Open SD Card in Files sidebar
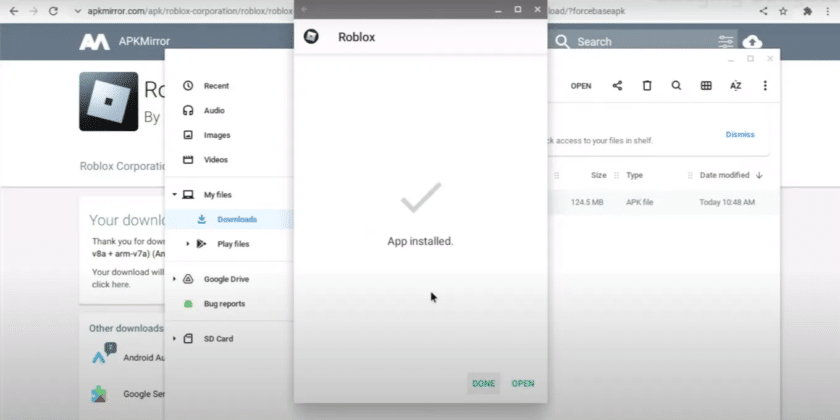 218,339
